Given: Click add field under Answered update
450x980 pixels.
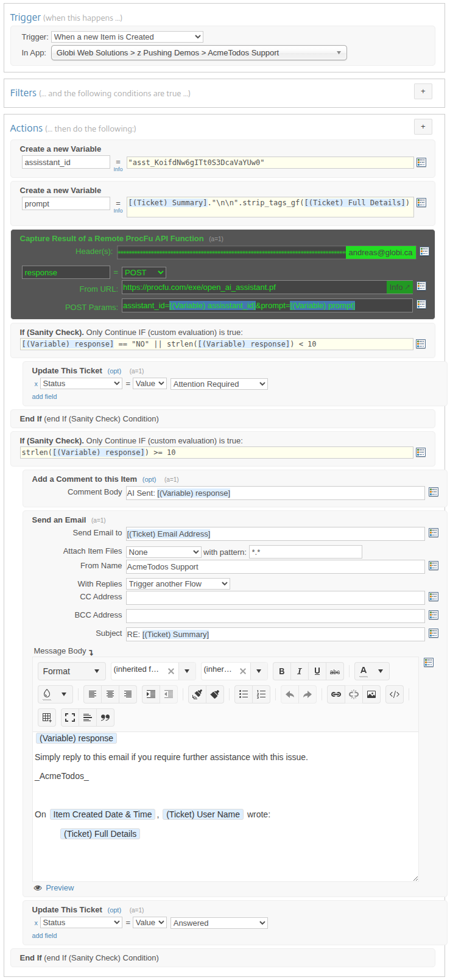Looking at the screenshot, I should [x=44, y=936].
